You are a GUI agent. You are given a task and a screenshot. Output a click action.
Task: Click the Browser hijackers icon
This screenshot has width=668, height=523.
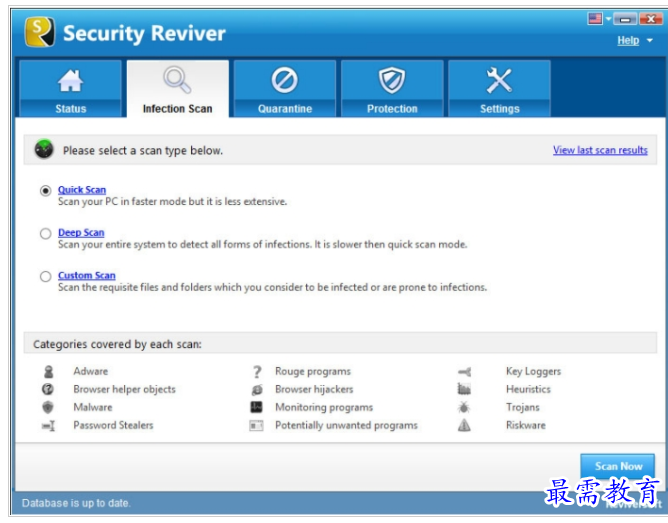(x=257, y=389)
